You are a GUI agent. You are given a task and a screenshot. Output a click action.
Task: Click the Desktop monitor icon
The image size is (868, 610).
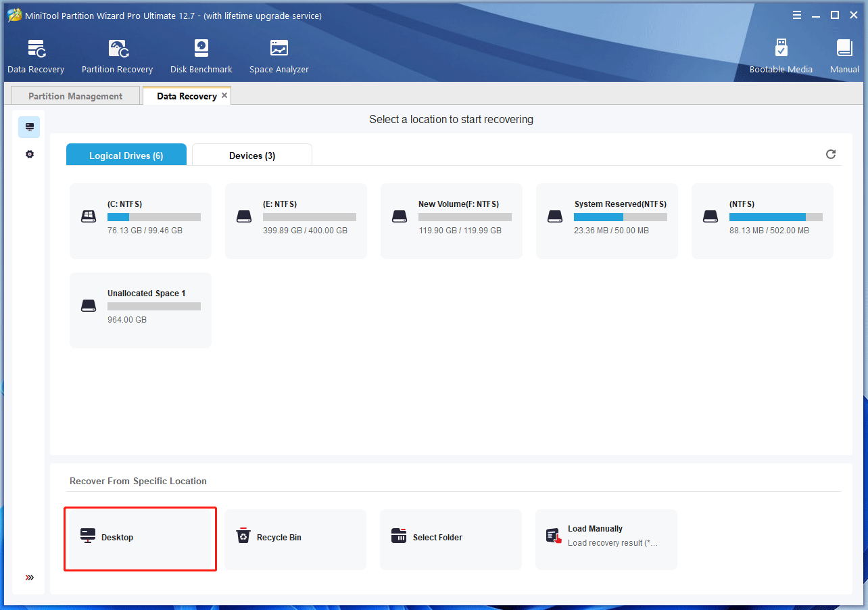88,536
